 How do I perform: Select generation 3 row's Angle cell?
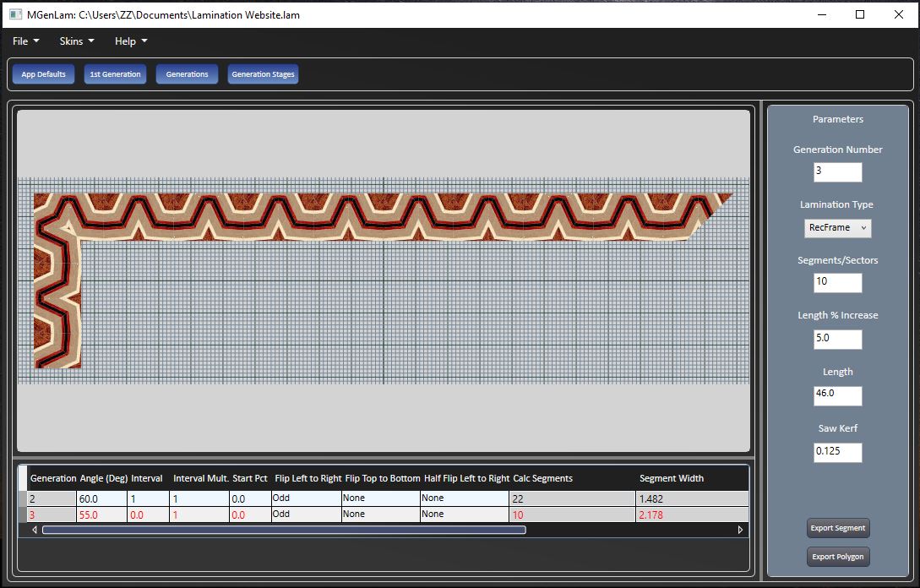101,514
